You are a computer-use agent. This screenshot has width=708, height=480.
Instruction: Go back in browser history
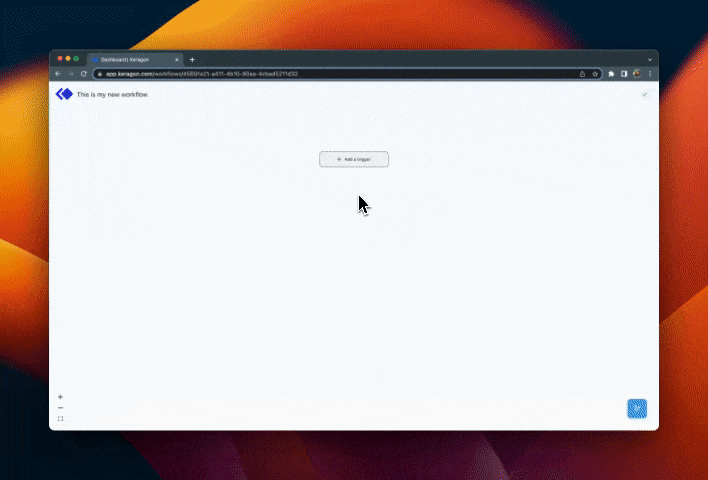click(58, 74)
